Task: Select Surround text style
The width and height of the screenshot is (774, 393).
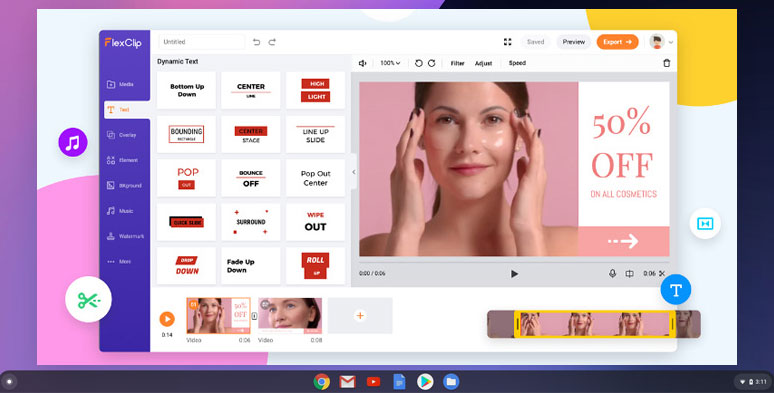Action: pyautogui.click(x=251, y=222)
